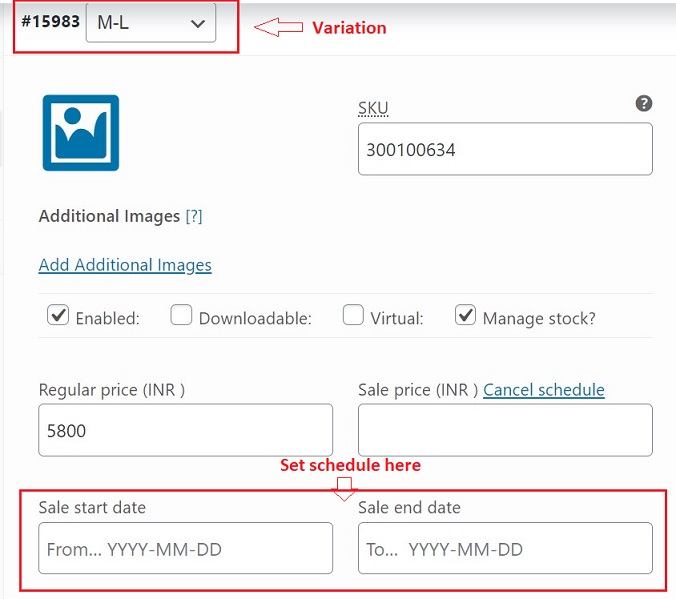Click the SKU field containing 300100634
The width and height of the screenshot is (676, 599).
pos(505,150)
